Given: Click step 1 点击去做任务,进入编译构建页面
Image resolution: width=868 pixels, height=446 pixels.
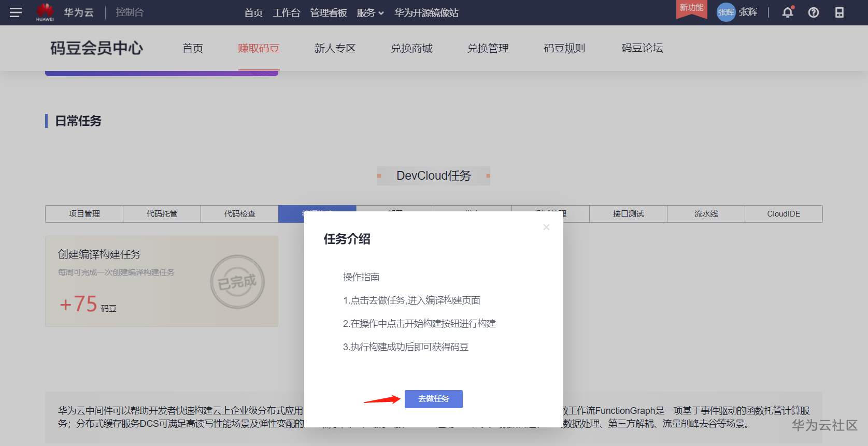Looking at the screenshot, I should (x=411, y=300).
